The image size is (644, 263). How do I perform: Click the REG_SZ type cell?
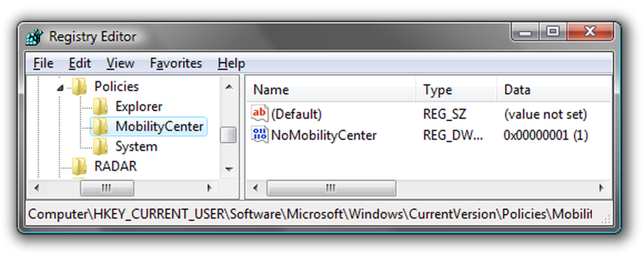point(445,114)
